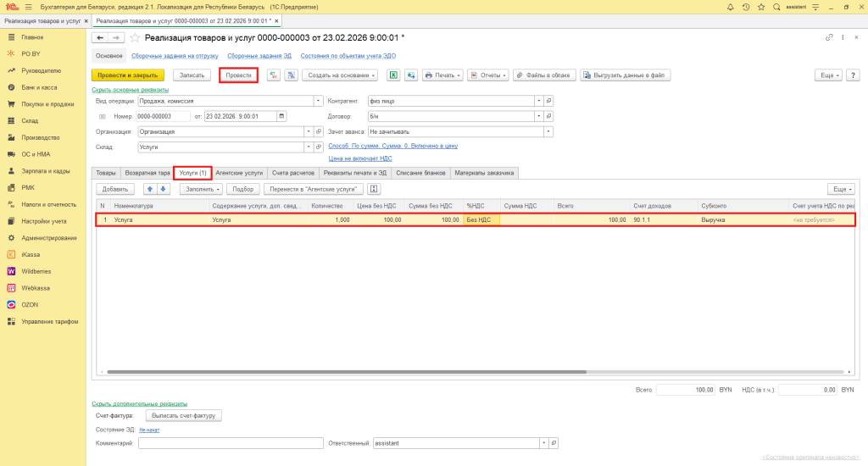The height and width of the screenshot is (466, 868).
Task: Move the row down with blue arrow
Action: 164,189
